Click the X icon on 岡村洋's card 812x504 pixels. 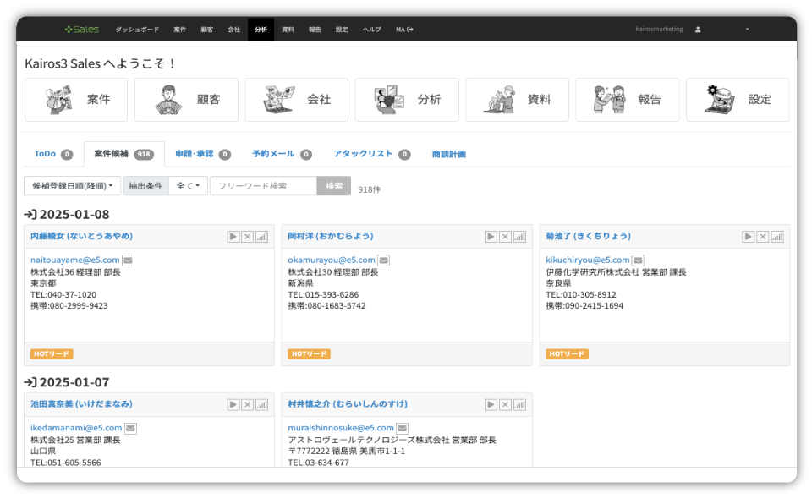click(x=505, y=237)
